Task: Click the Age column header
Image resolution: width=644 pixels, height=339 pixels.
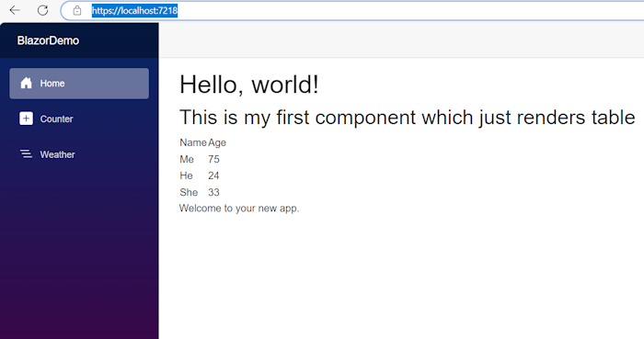Action: point(217,142)
